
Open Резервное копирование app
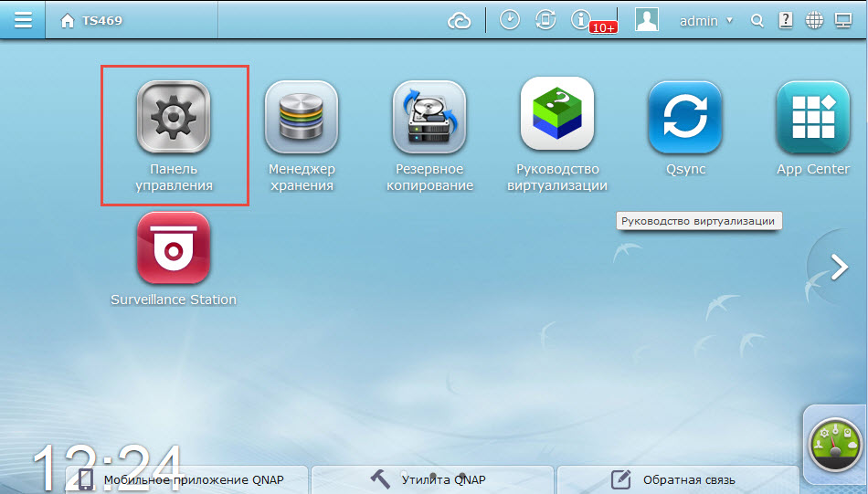[x=429, y=117]
